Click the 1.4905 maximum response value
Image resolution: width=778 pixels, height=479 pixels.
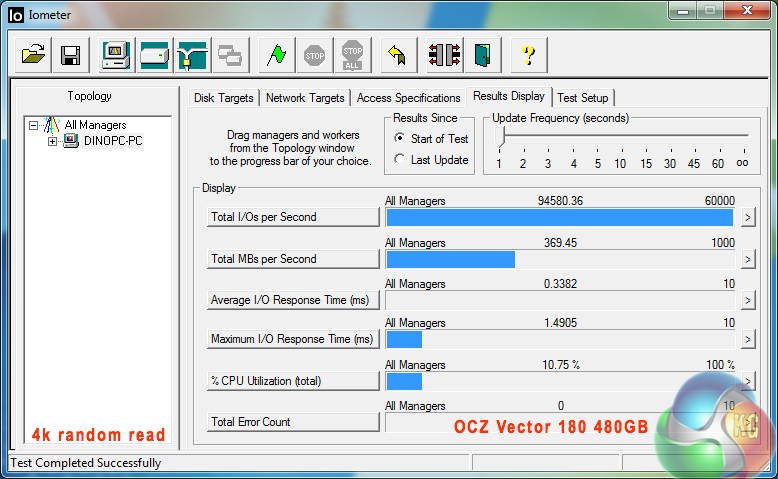(560, 323)
